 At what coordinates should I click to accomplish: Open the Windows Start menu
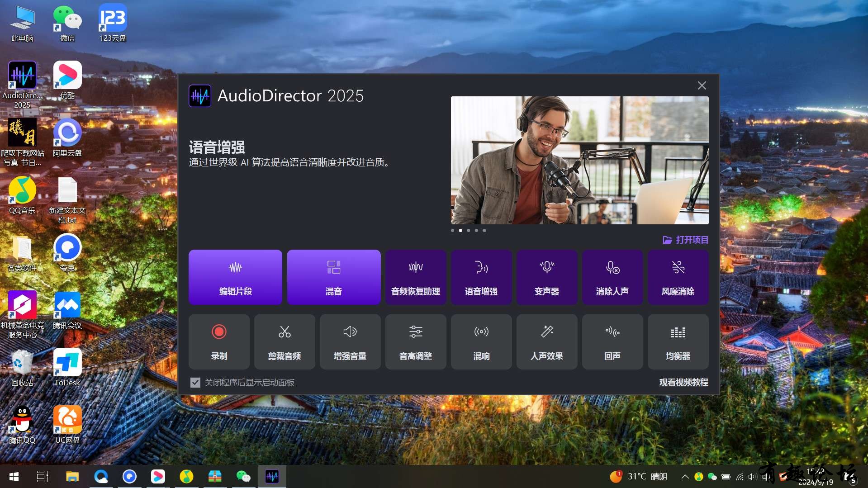14,477
